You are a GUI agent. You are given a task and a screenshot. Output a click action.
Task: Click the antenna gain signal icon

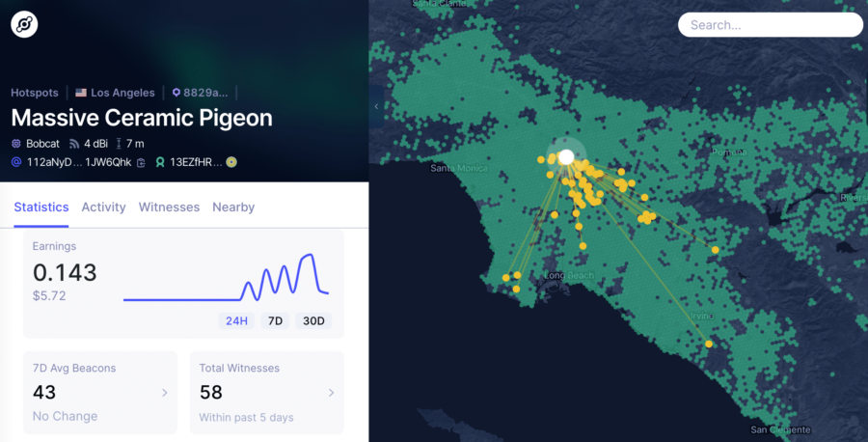(x=74, y=144)
